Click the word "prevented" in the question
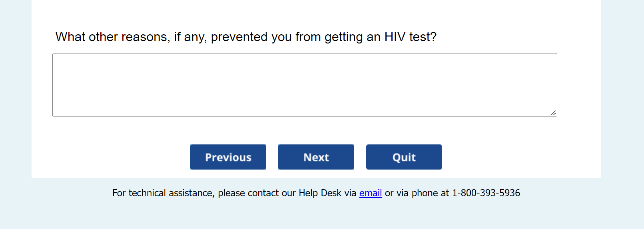Image resolution: width=644 pixels, height=229 pixels. [239, 37]
